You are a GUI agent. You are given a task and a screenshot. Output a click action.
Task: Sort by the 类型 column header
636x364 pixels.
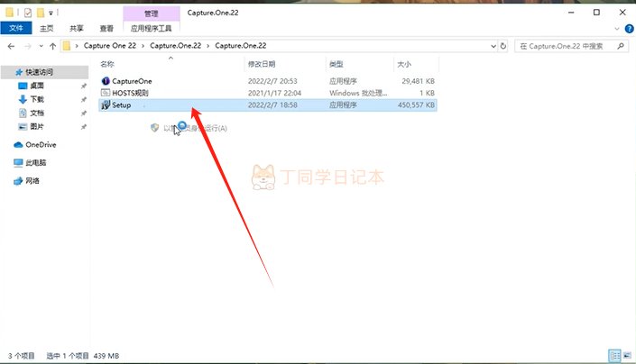336,64
